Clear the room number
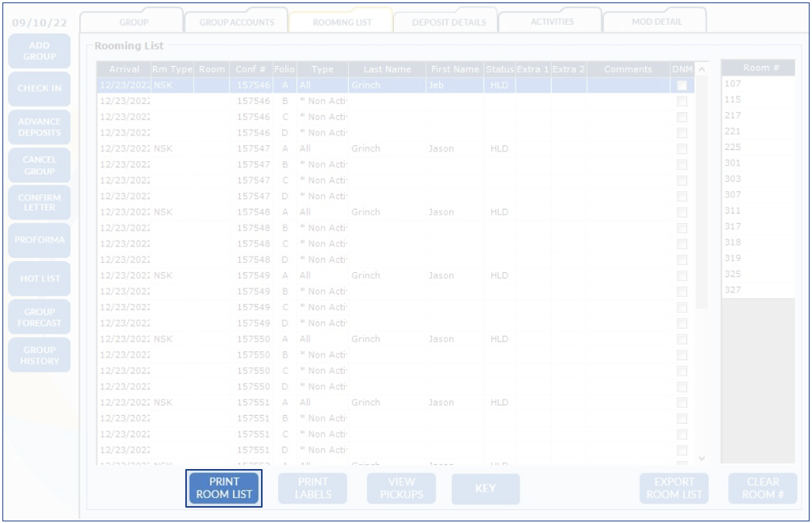 coord(762,488)
